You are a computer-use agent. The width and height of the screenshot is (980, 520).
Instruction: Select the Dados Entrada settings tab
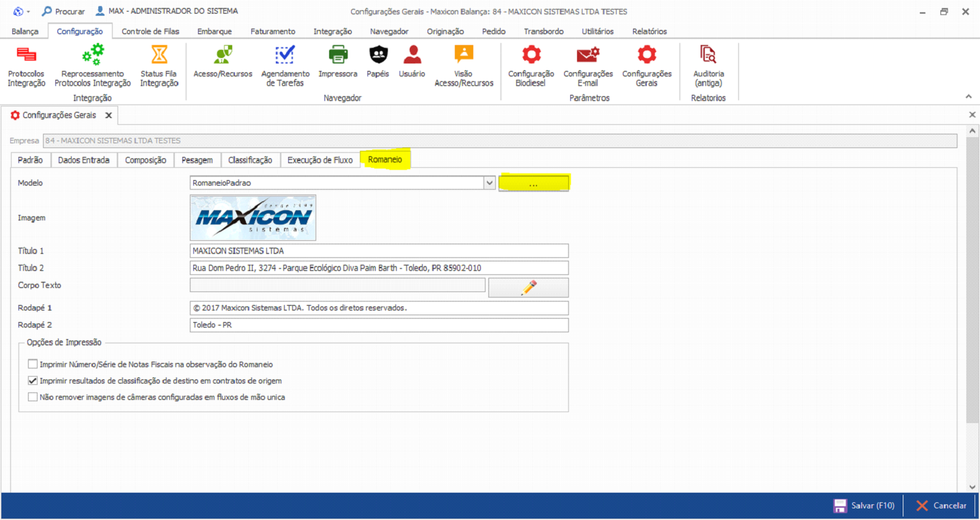(x=84, y=160)
